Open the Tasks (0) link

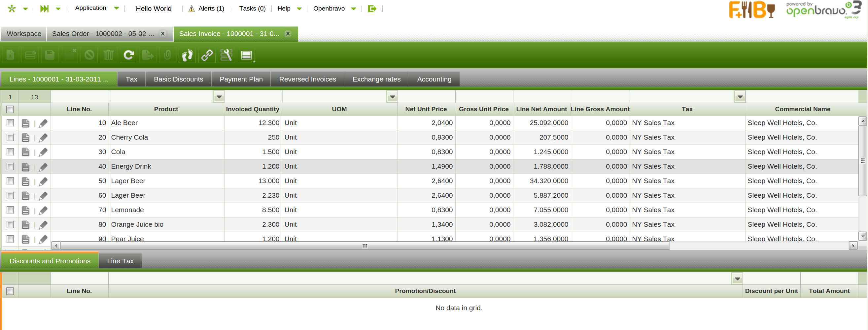(x=252, y=9)
